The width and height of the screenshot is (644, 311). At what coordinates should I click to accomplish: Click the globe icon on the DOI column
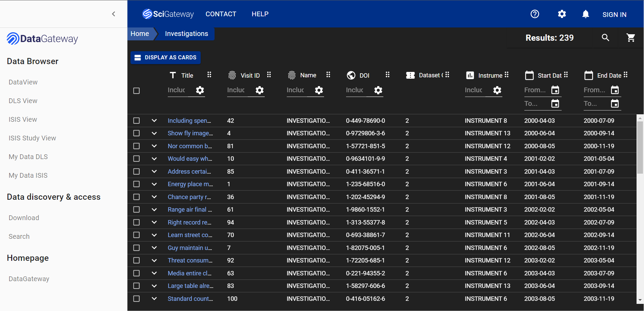pos(351,75)
